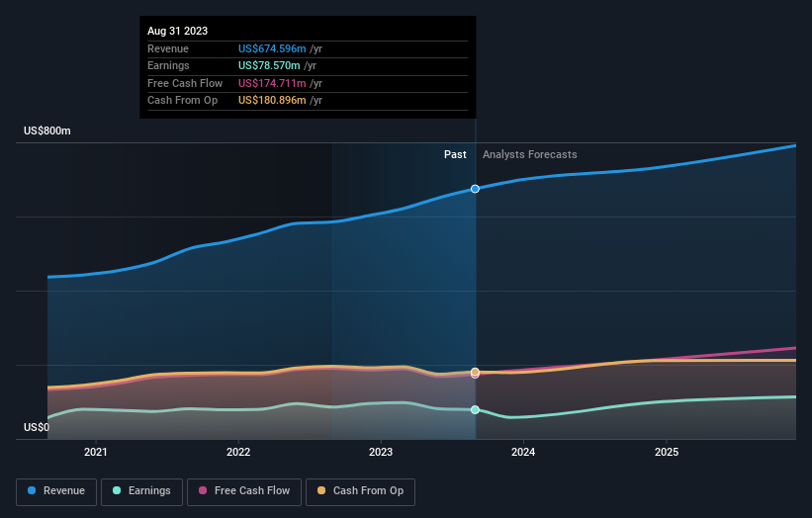The height and width of the screenshot is (518, 812).
Task: Click the Analysts Forecasts label
Action: pos(530,154)
